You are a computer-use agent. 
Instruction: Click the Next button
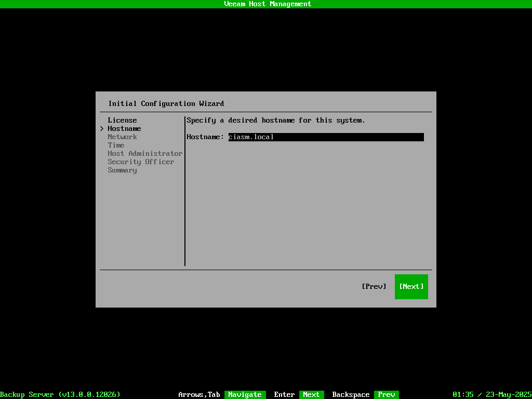[411, 286]
